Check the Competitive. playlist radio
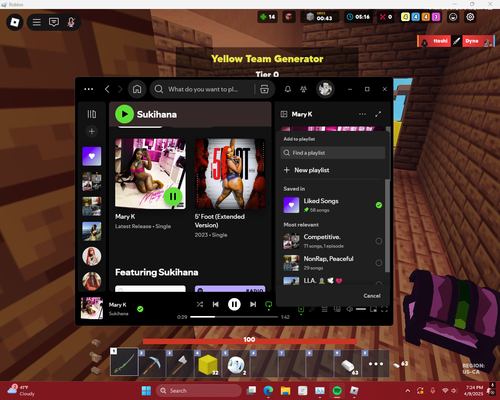 click(x=379, y=241)
